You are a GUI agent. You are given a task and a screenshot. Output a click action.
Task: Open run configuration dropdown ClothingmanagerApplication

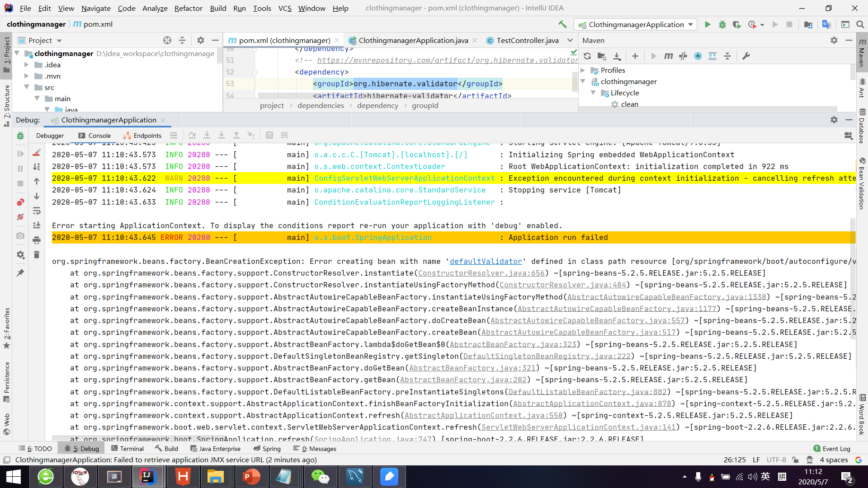[x=635, y=24]
